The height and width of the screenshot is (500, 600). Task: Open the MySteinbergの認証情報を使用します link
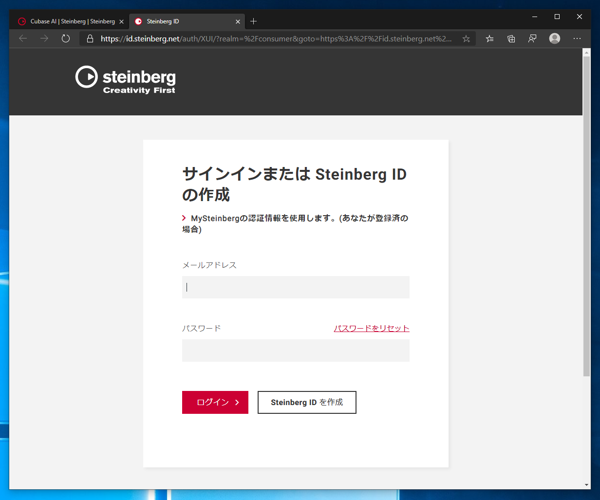(x=295, y=223)
